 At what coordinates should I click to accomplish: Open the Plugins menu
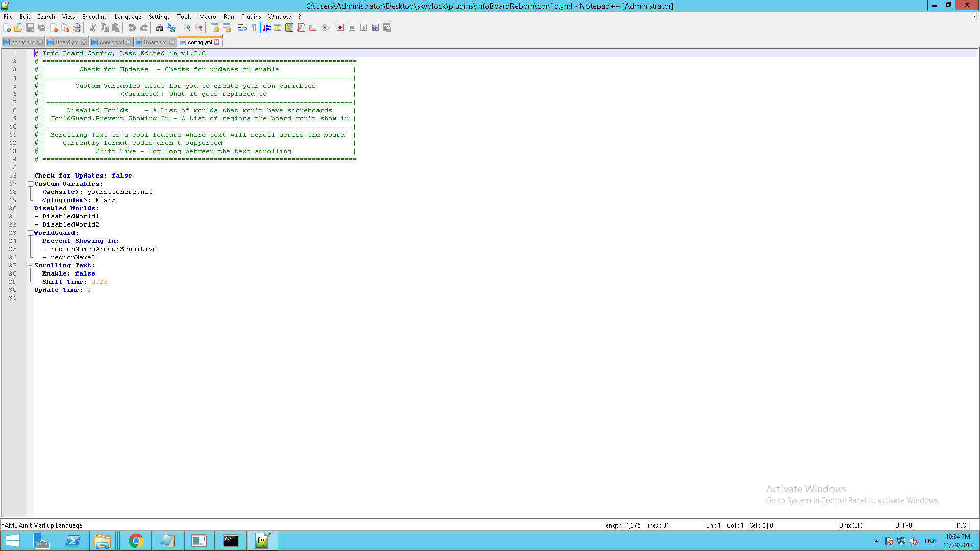tap(251, 17)
